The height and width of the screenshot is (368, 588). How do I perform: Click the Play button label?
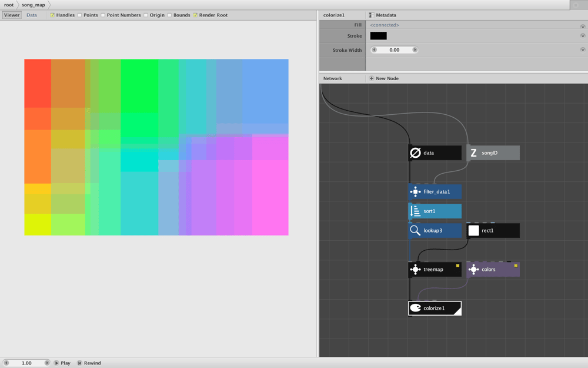click(x=66, y=363)
